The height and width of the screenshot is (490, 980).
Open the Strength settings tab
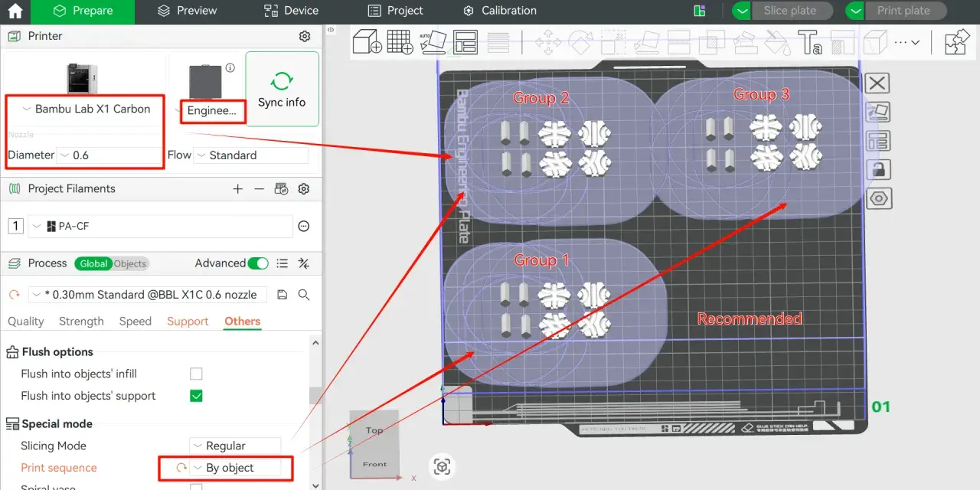point(81,322)
